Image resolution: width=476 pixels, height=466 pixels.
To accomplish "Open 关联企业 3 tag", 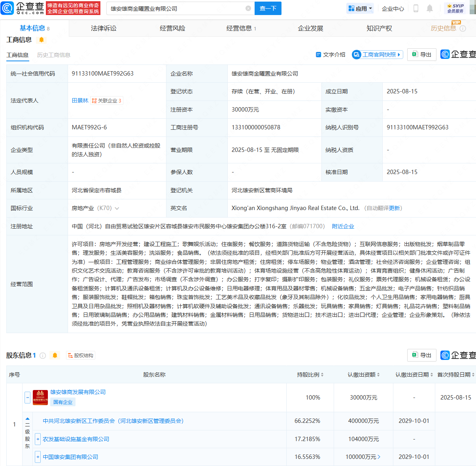I will click(x=107, y=100).
